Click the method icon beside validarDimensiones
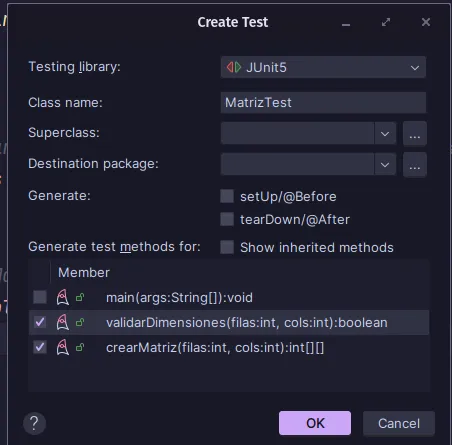452x445 pixels. tap(62, 322)
